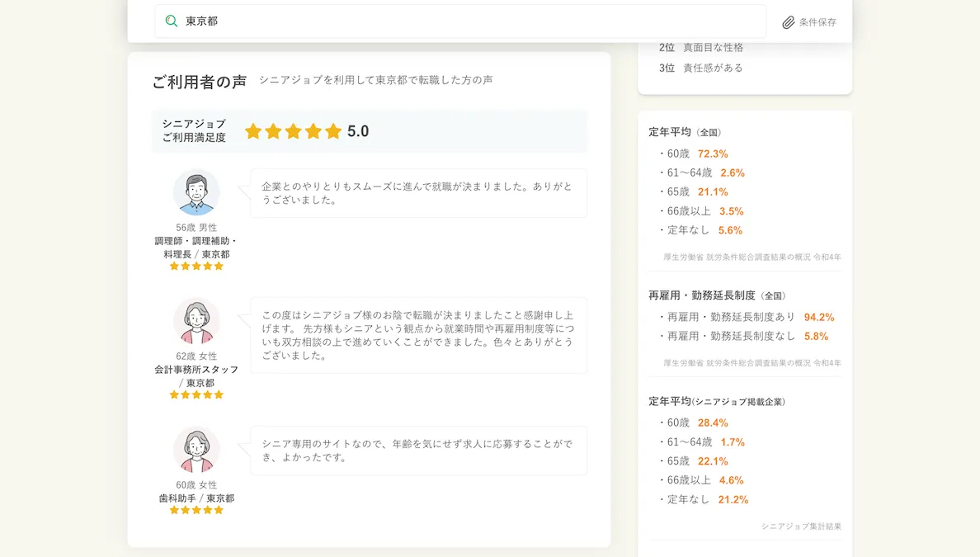This screenshot has height=557, width=980.
Task: Click the 5.0 satisfaction star rating
Action: point(293,131)
